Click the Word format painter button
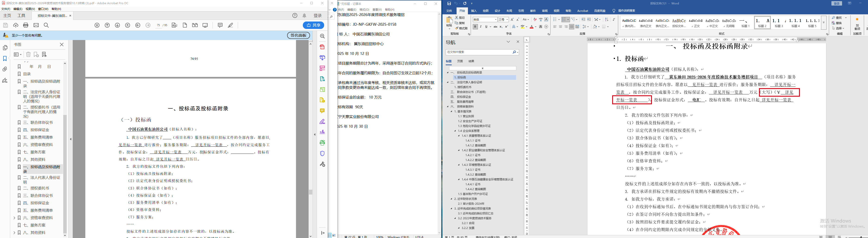This screenshot has width=868, height=238. pyautogui.click(x=461, y=28)
